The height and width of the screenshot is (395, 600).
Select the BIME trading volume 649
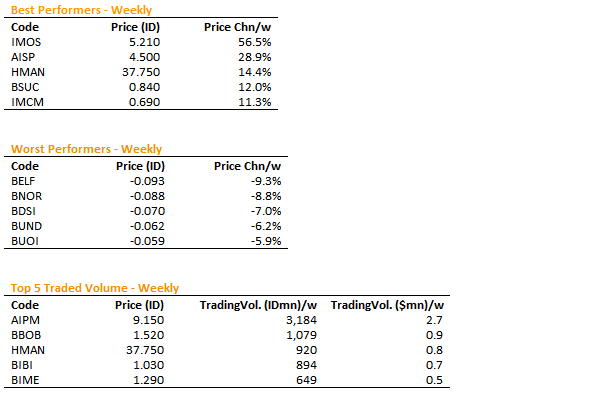[x=307, y=380]
